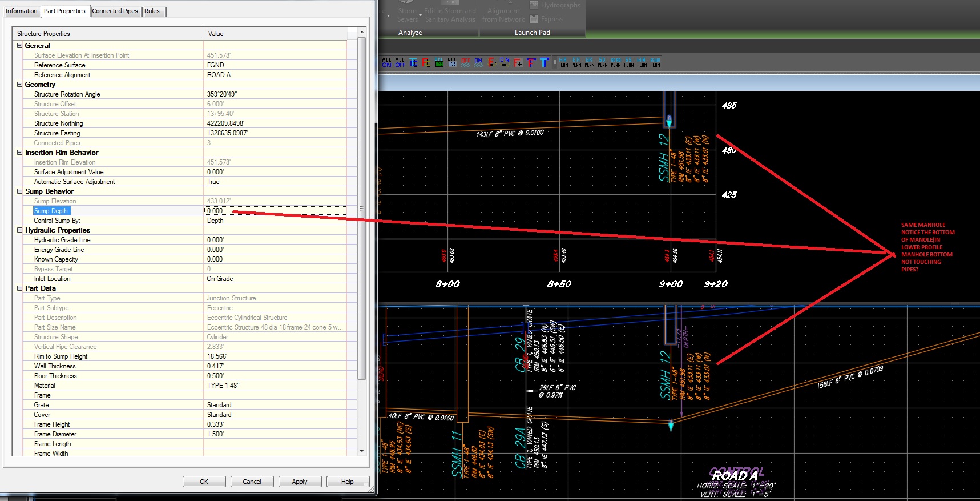Image resolution: width=980 pixels, height=501 pixels.
Task: Click the GR PLAN toolbar icon
Action: [590, 62]
